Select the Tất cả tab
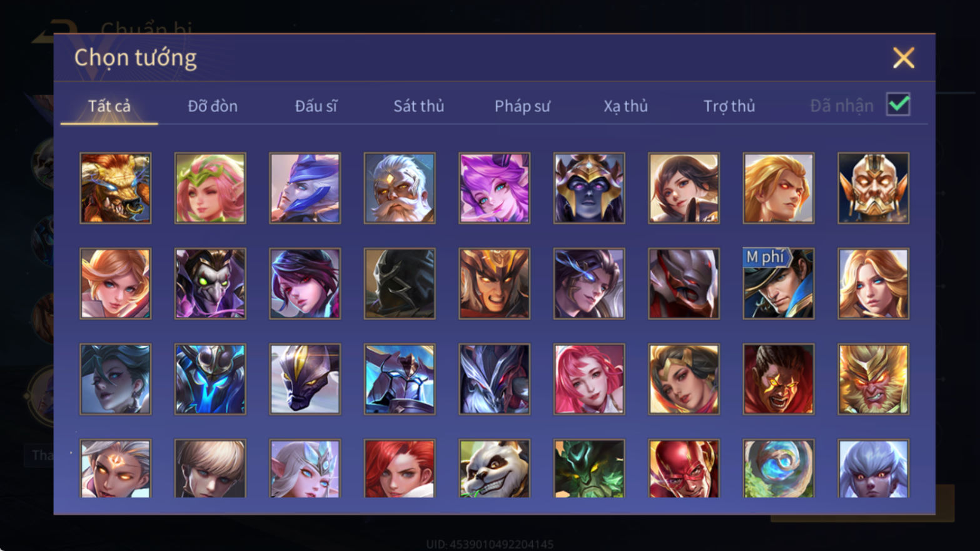This screenshot has height=551, width=980. pyautogui.click(x=109, y=106)
